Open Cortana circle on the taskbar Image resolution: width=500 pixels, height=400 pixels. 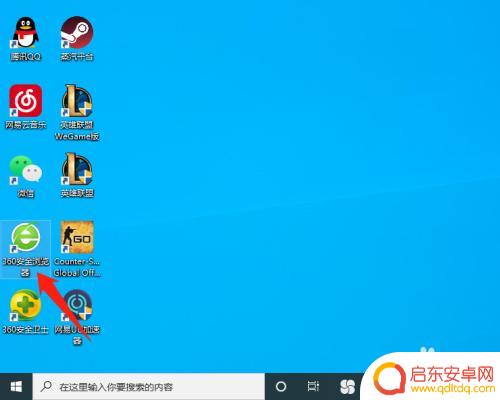(281, 387)
